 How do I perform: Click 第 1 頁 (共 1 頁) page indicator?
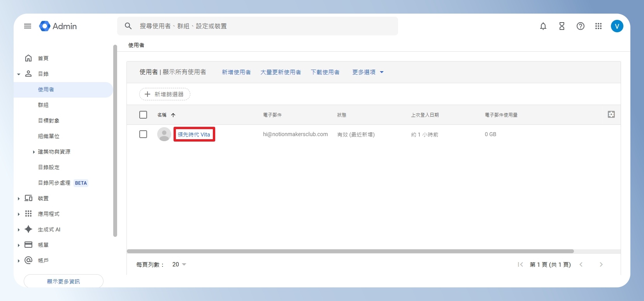550,264
